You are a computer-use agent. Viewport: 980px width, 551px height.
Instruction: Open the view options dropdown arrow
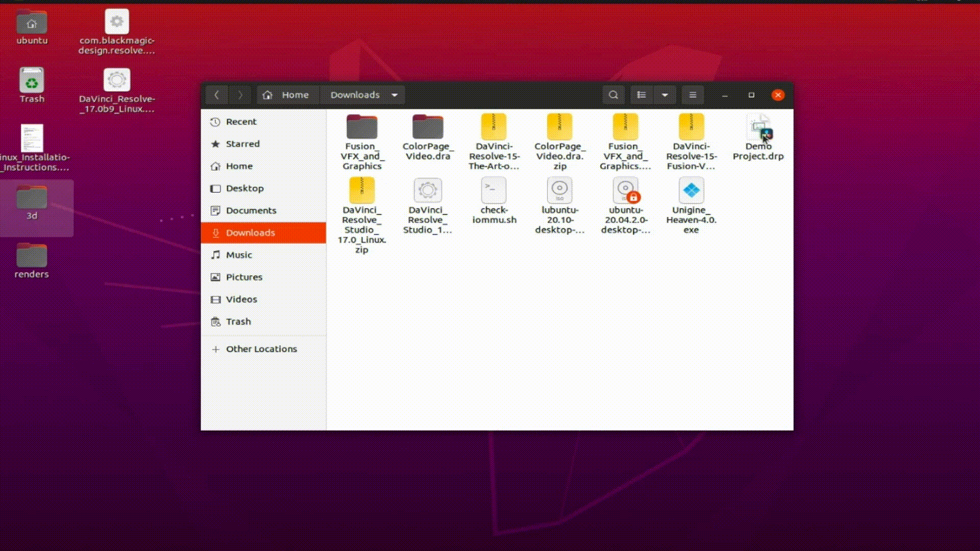(x=665, y=95)
